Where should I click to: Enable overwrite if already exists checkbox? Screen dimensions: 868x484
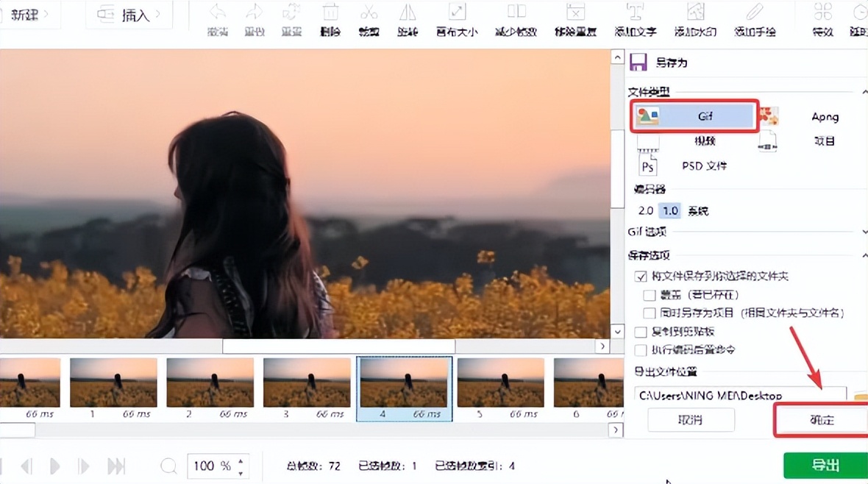(x=650, y=295)
